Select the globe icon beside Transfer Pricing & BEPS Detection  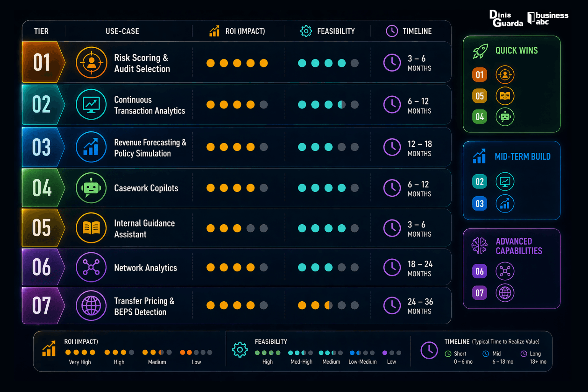click(91, 305)
